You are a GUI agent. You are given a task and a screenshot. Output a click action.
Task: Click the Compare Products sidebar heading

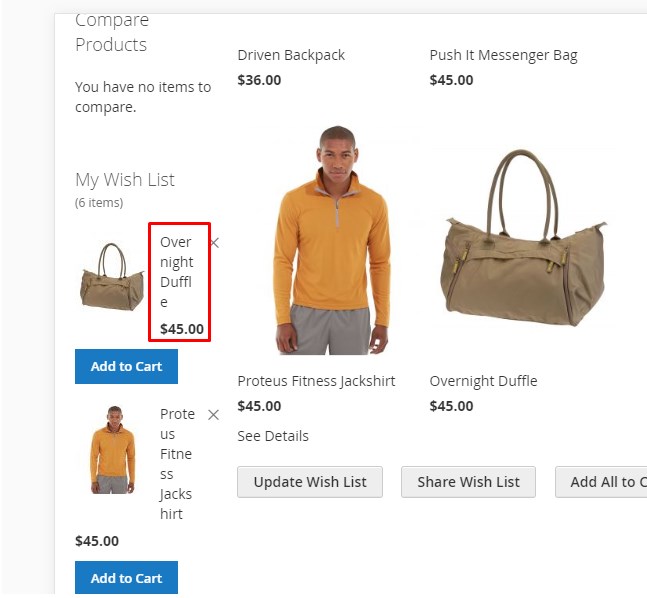point(112,32)
